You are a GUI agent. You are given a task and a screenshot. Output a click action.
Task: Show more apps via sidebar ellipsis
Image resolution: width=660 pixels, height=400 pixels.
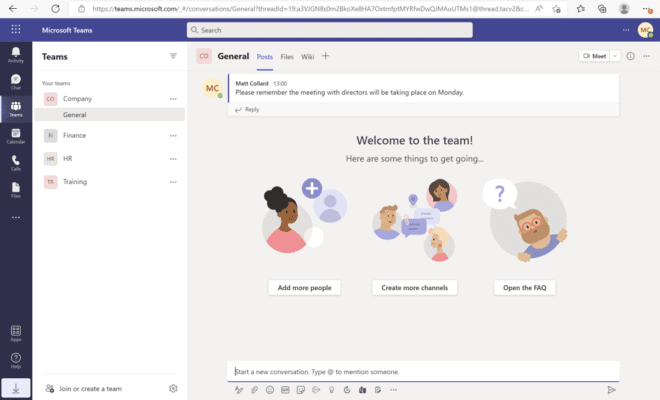click(x=16, y=217)
